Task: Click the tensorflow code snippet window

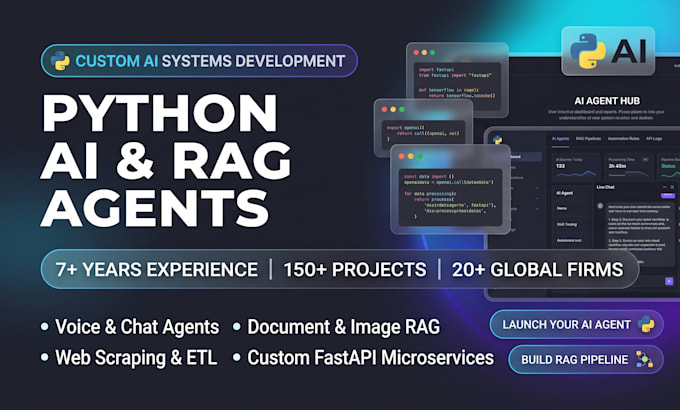Action: [457, 78]
